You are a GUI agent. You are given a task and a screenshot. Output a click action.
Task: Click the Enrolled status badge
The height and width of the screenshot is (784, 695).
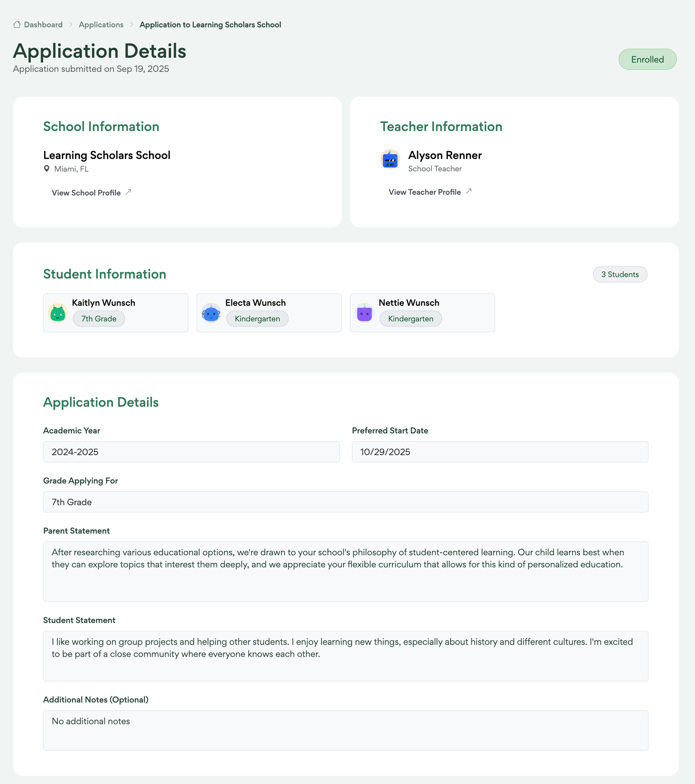click(647, 60)
